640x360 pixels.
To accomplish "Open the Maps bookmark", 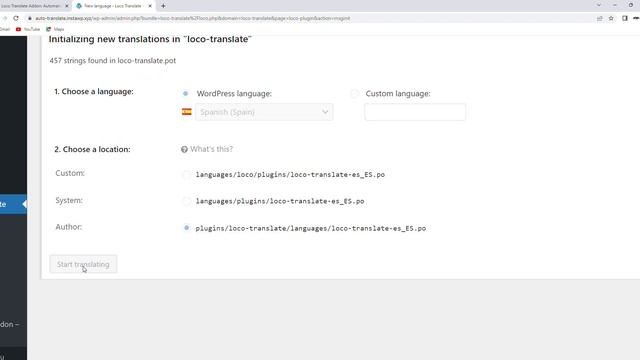I will tap(55, 29).
